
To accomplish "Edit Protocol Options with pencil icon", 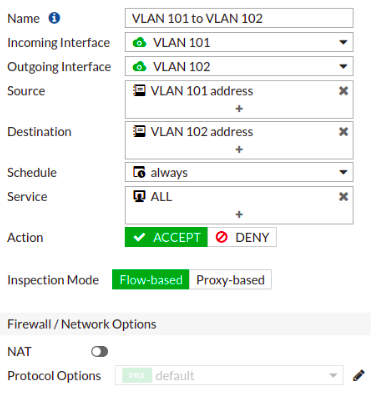I will click(x=358, y=376).
